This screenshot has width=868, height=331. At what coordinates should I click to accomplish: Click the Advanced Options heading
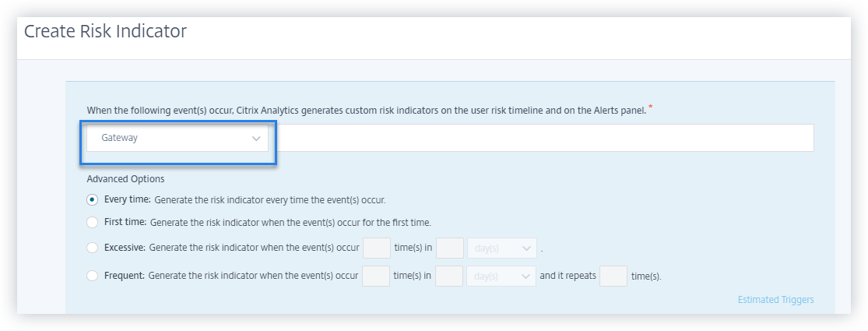click(x=125, y=178)
